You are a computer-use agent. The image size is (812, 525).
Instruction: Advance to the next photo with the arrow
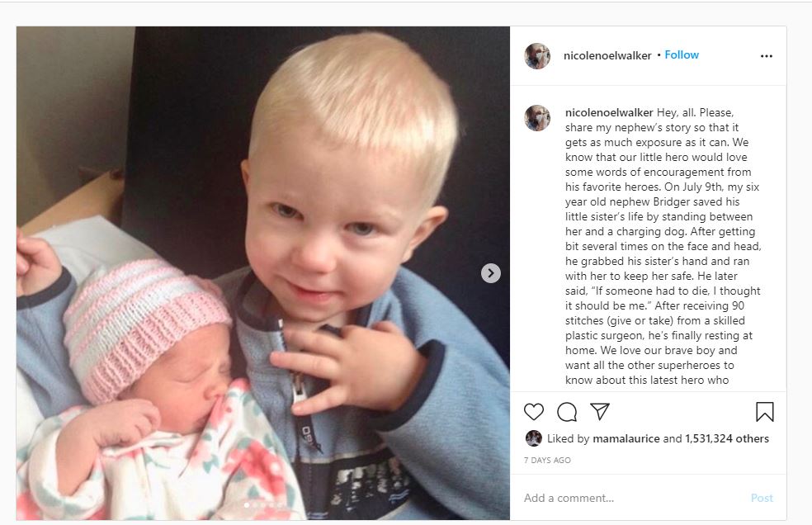[490, 273]
